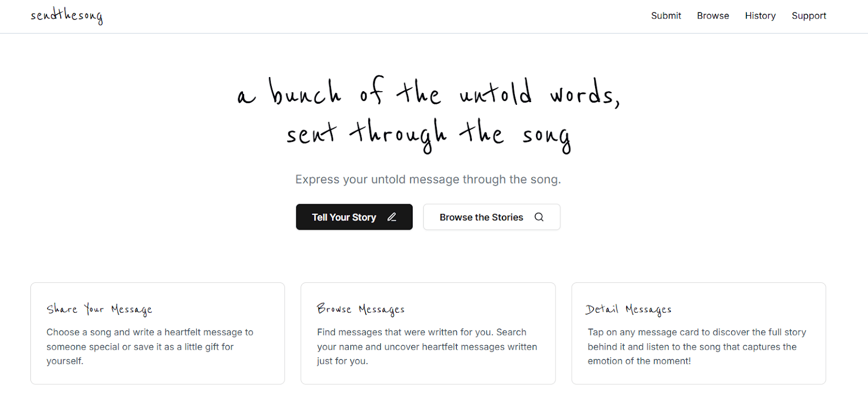
Task: Select the Browse Messages card
Action: pyautogui.click(x=428, y=333)
